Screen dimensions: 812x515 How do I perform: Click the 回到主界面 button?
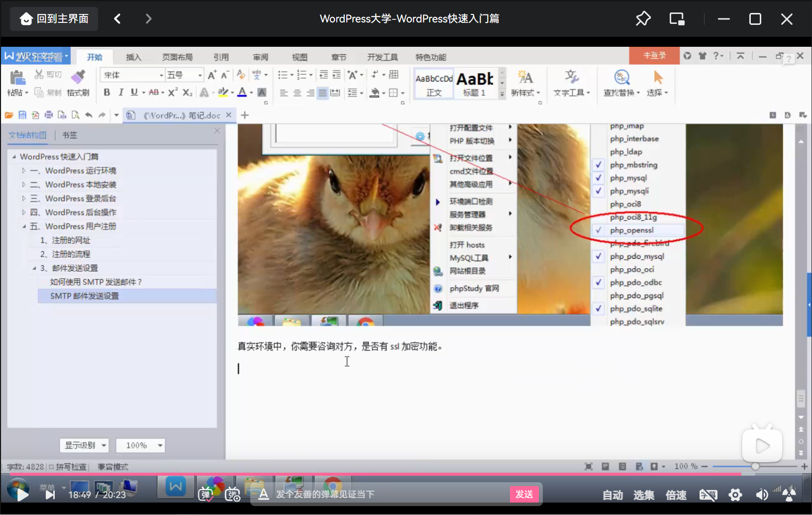(54, 19)
